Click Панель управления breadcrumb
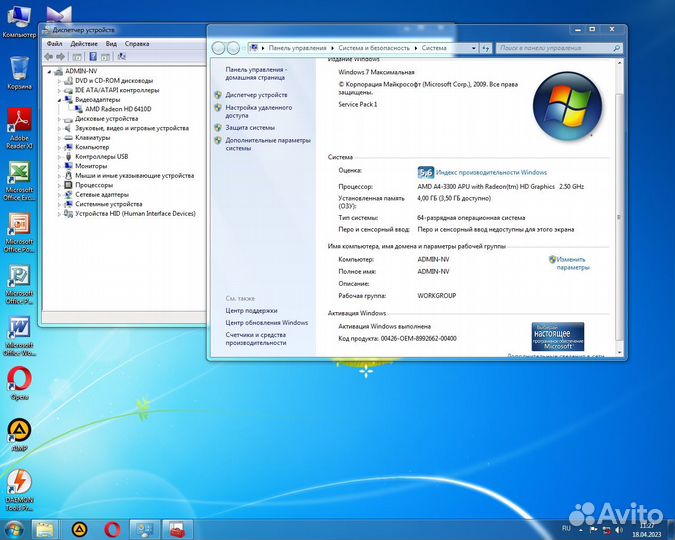This screenshot has width=675, height=540. coord(297,48)
